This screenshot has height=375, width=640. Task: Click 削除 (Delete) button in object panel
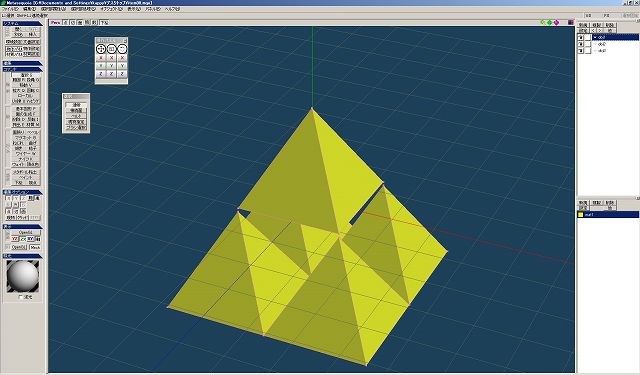[610, 25]
